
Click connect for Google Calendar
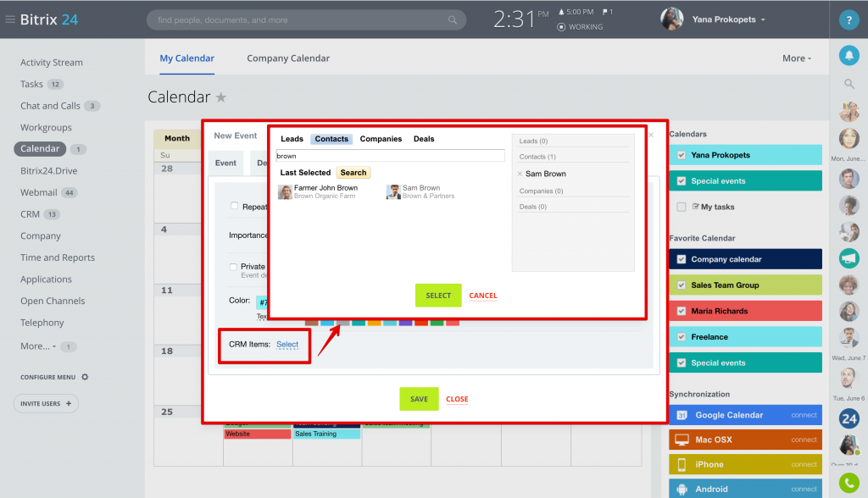tap(804, 415)
